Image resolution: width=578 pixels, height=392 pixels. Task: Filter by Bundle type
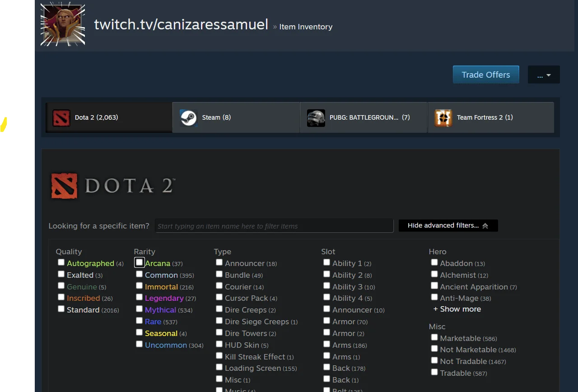point(219,274)
